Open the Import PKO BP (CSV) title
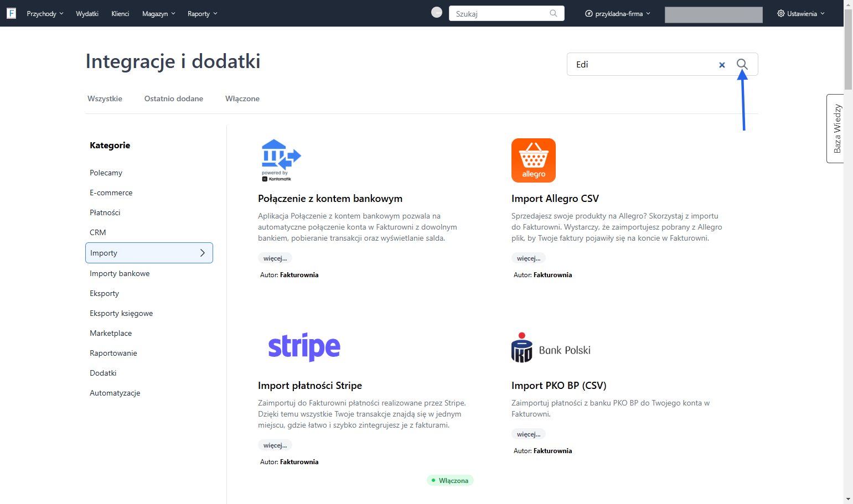This screenshot has height=504, width=853. coord(559,386)
